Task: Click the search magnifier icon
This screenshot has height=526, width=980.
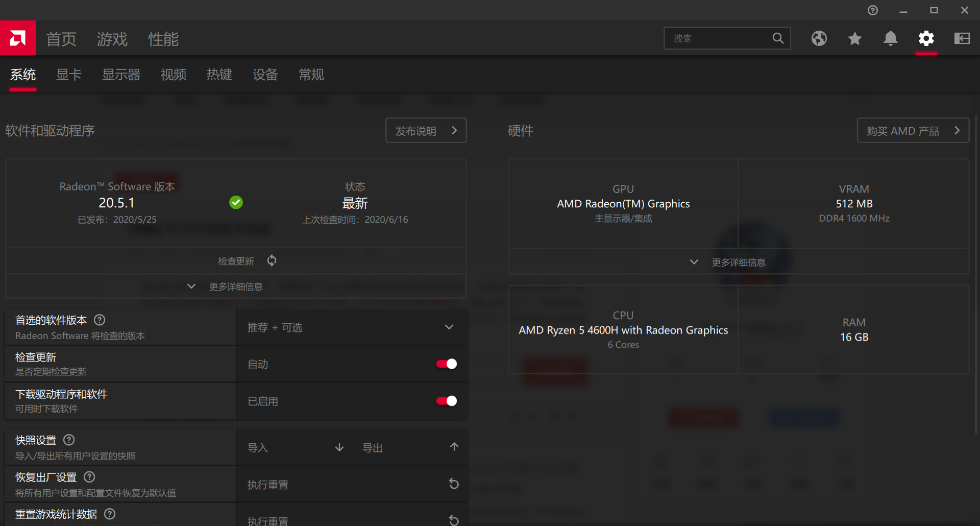Action: [778, 38]
